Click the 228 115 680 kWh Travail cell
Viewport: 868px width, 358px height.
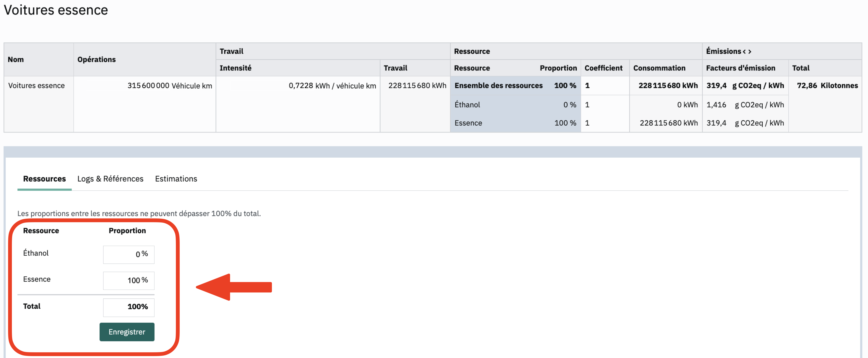tap(417, 85)
